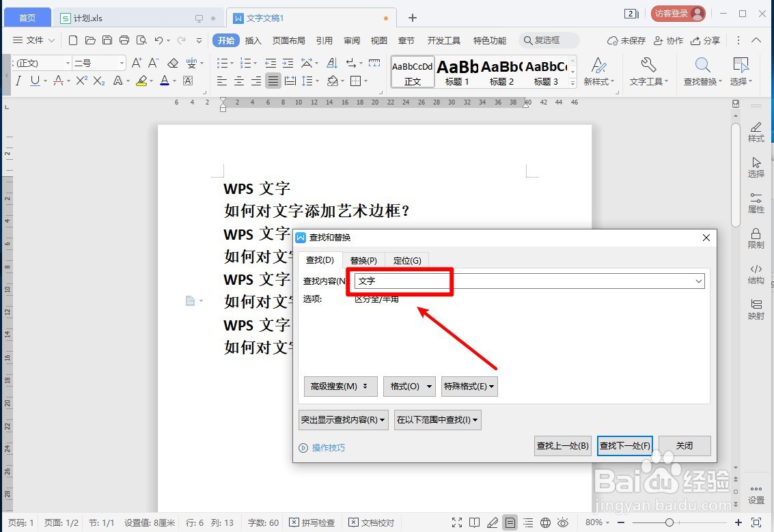The width and height of the screenshot is (774, 532).
Task: Expand the font size 二号 dropdown
Action: [x=122, y=63]
